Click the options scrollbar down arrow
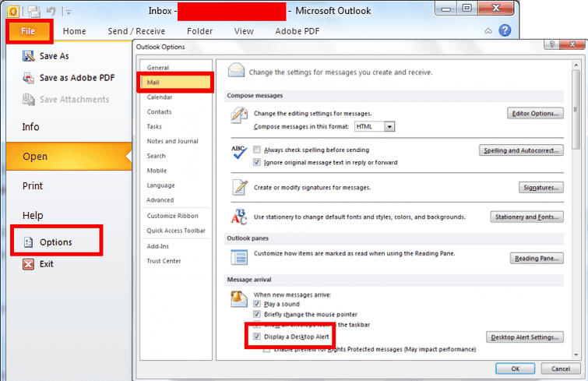Screen dimensions: 588x381 (x=576, y=355)
